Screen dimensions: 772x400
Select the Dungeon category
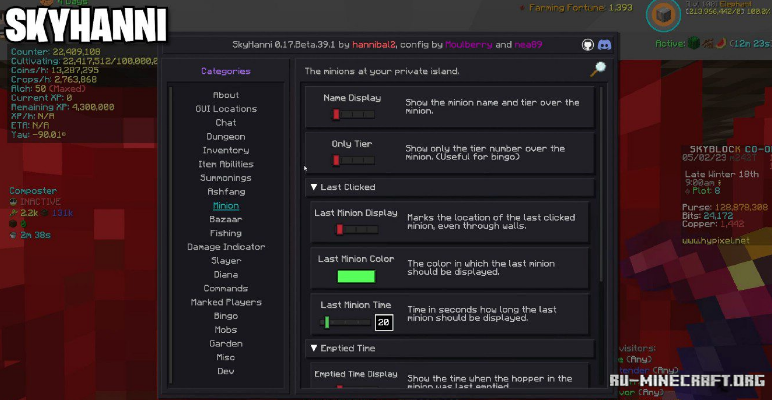pos(226,136)
